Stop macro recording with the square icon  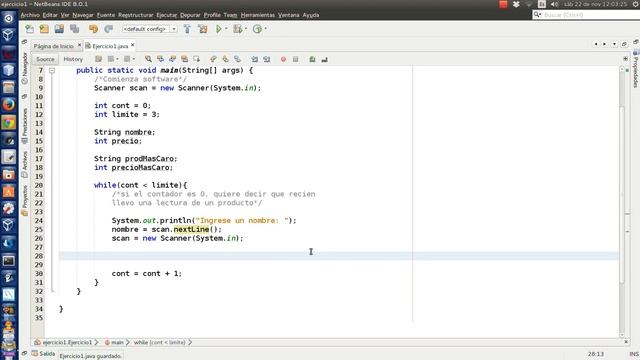pyautogui.click(x=296, y=59)
